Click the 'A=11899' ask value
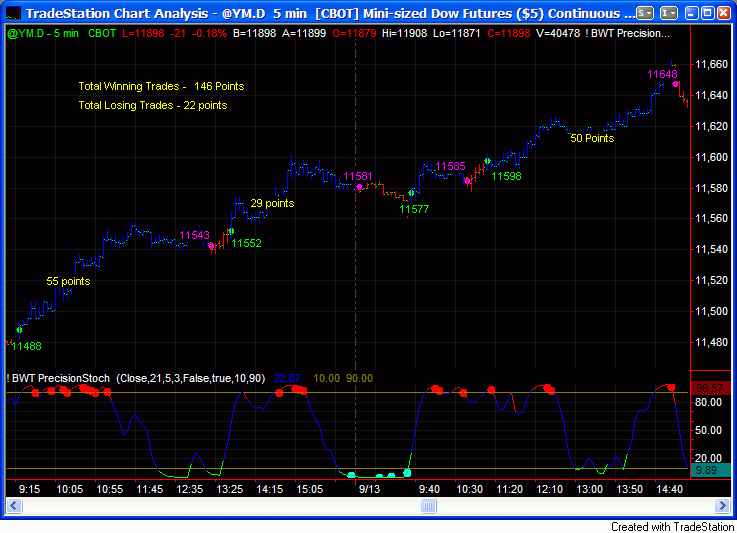Screen dimensions: 737x533 click(304, 33)
